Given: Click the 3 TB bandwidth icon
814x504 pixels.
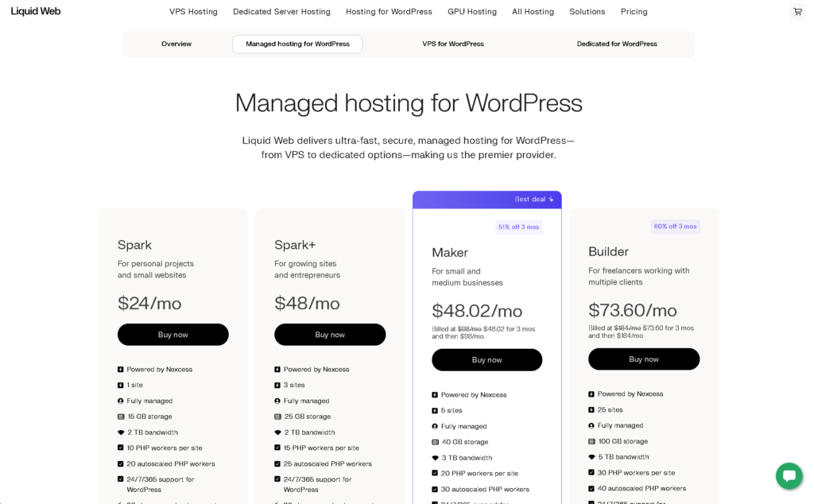Looking at the screenshot, I should (x=435, y=458).
